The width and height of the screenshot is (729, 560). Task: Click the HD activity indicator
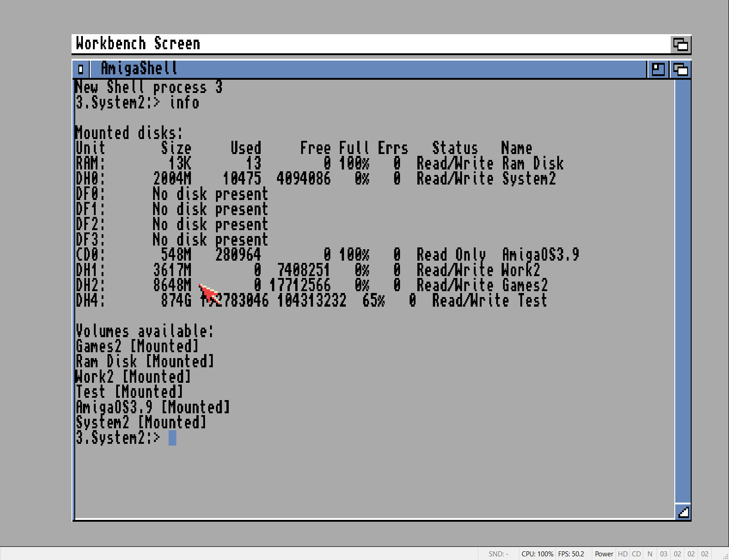pos(622,554)
